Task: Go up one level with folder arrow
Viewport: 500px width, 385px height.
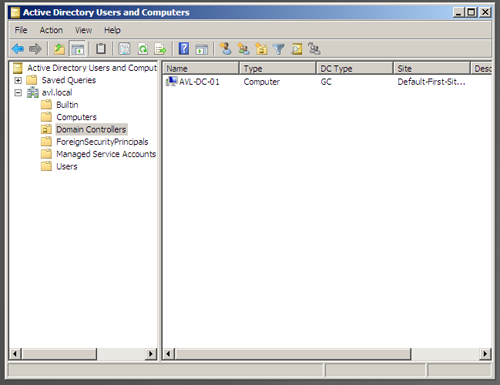Action: pyautogui.click(x=59, y=49)
